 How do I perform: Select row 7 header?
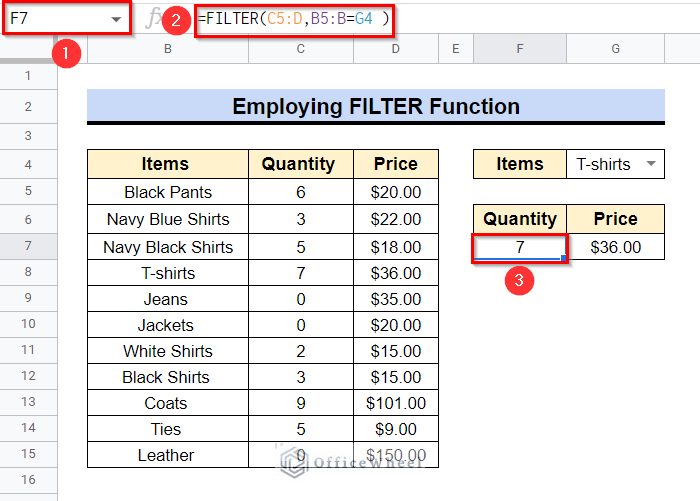[28, 246]
